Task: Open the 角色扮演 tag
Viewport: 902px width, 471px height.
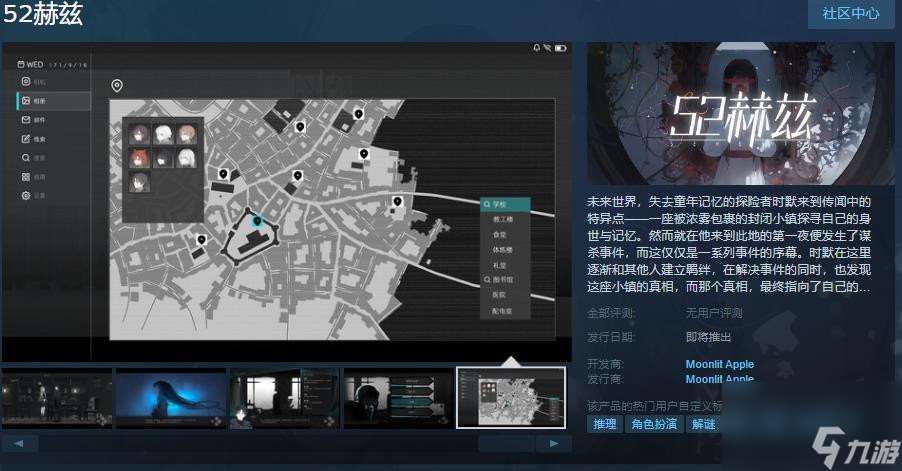Action: [654, 424]
